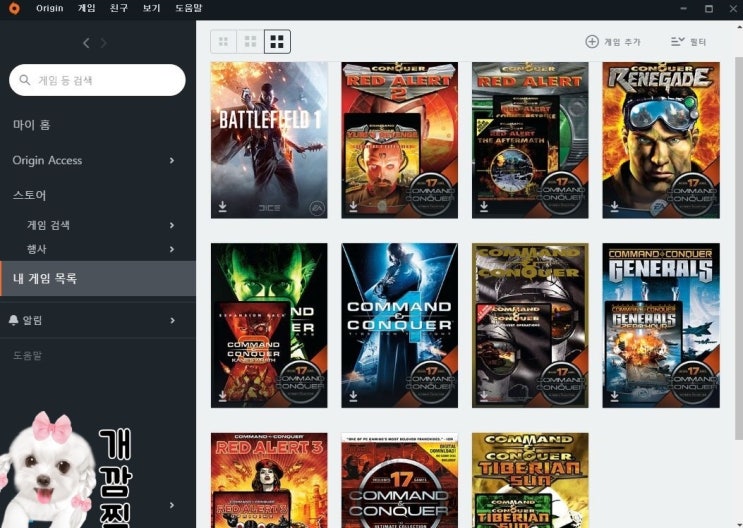Viewport: 743px width, 528px height.
Task: Expand the user profile chevron at bottom
Action: click(172, 505)
